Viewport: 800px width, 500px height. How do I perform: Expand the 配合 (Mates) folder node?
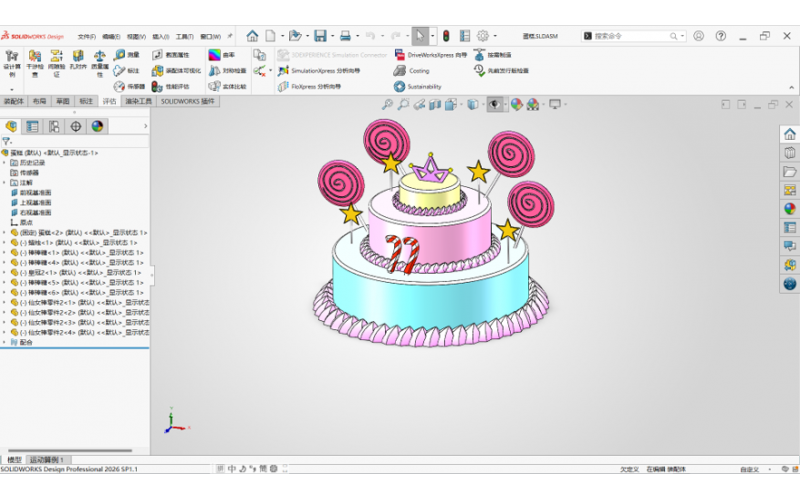(x=5, y=342)
